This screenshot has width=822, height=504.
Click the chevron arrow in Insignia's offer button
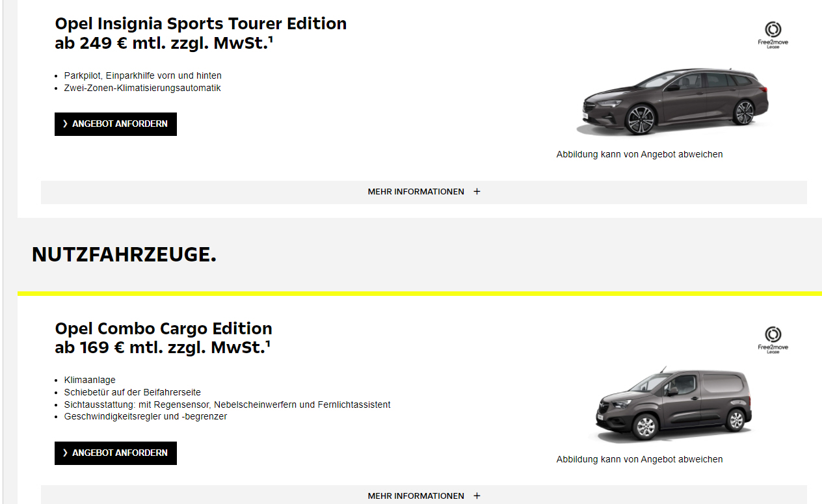pos(65,124)
